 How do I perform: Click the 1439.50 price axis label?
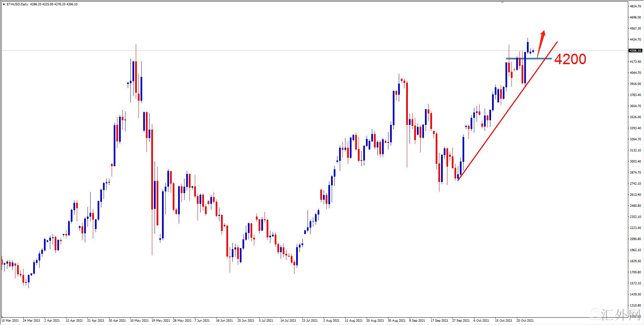tap(635, 294)
